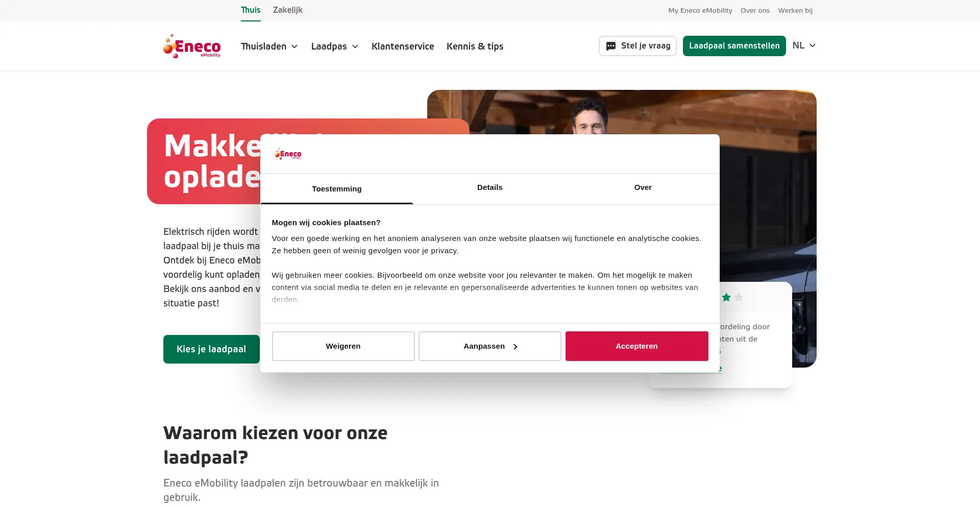Screen dimensions: 980x507
Task: Open the Werken bij link
Action: click(x=795, y=10)
